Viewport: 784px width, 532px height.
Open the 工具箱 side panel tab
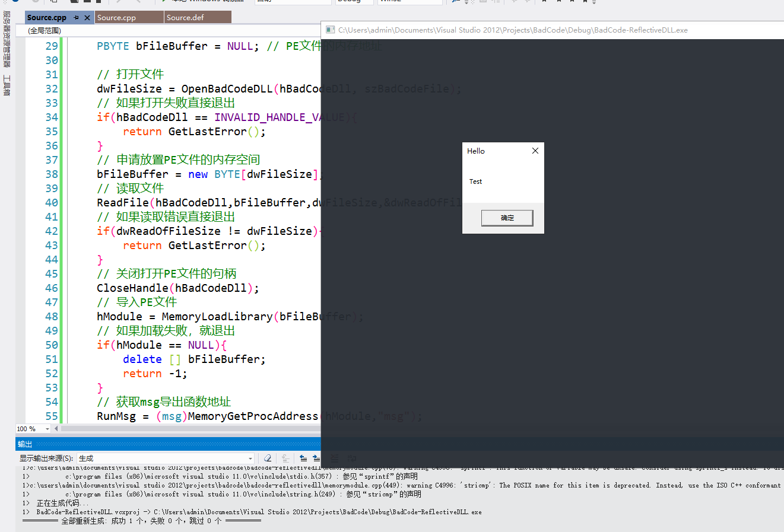pos(7,85)
